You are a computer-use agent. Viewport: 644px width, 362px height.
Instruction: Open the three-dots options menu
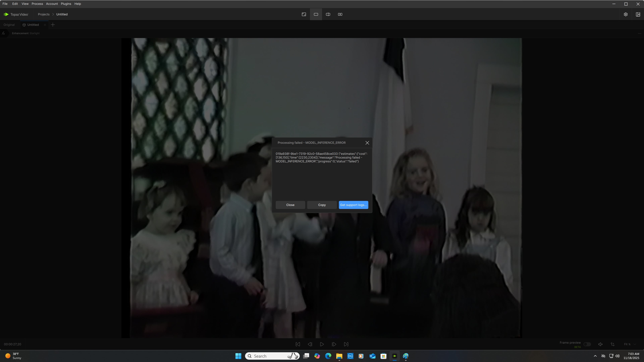(x=639, y=33)
